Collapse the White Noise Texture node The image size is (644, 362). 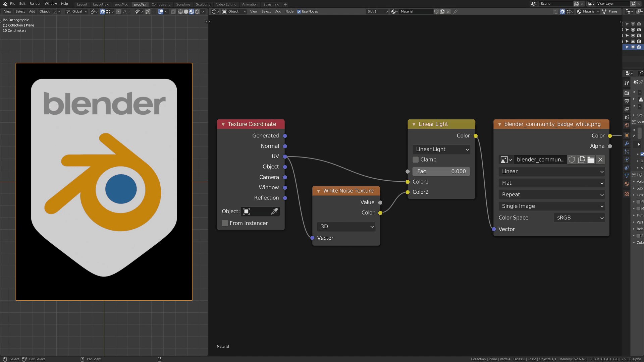pyautogui.click(x=318, y=191)
